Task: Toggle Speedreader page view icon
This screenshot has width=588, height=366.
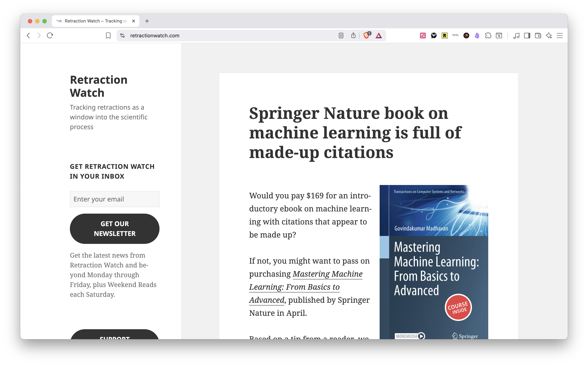Action: click(341, 36)
